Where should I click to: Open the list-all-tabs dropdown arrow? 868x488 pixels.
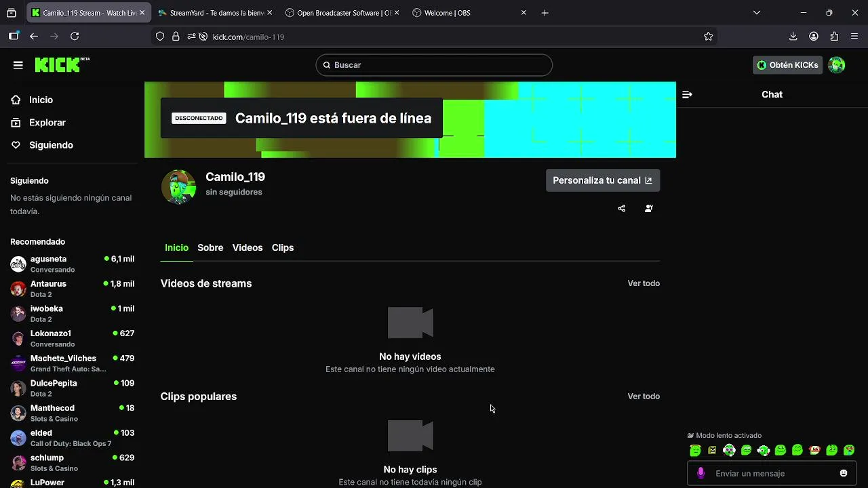[x=757, y=13]
